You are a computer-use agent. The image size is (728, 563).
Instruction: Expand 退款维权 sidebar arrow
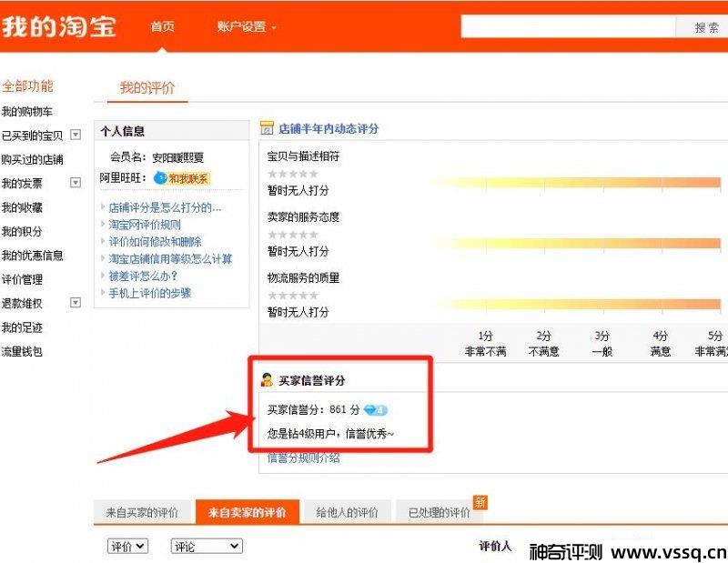click(76, 303)
